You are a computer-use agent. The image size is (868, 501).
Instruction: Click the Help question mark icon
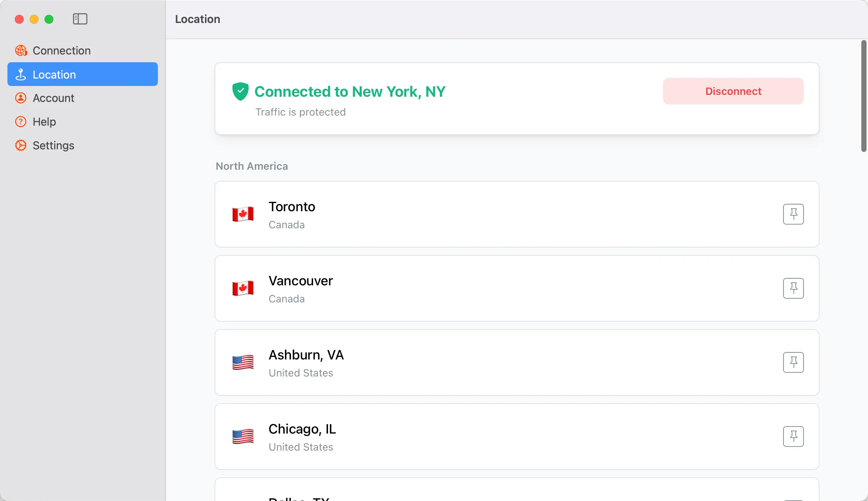coord(20,121)
